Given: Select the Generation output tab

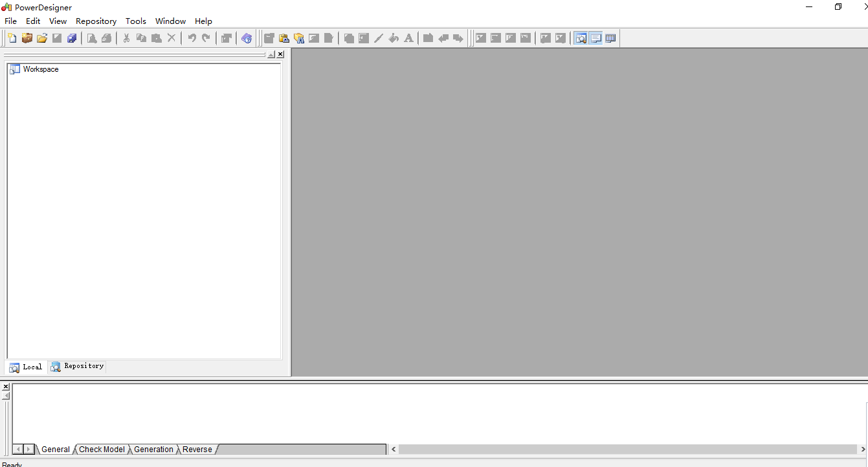Looking at the screenshot, I should pos(153,450).
